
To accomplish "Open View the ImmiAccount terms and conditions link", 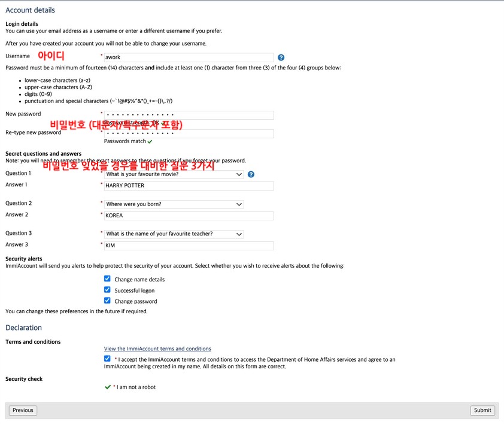I will pos(157,349).
